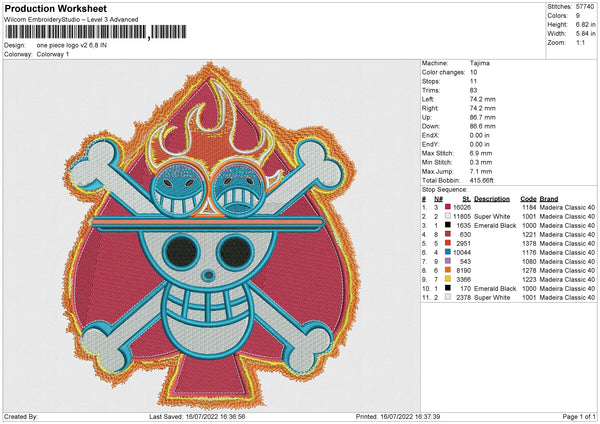
Task: Click the stitch count '10044' in row 6
Action: (x=462, y=253)
